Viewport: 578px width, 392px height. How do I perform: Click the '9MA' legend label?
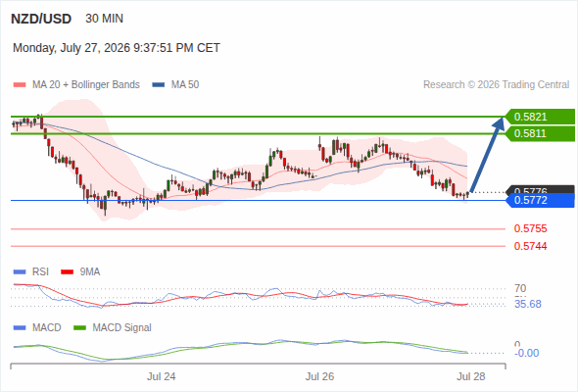coord(90,272)
